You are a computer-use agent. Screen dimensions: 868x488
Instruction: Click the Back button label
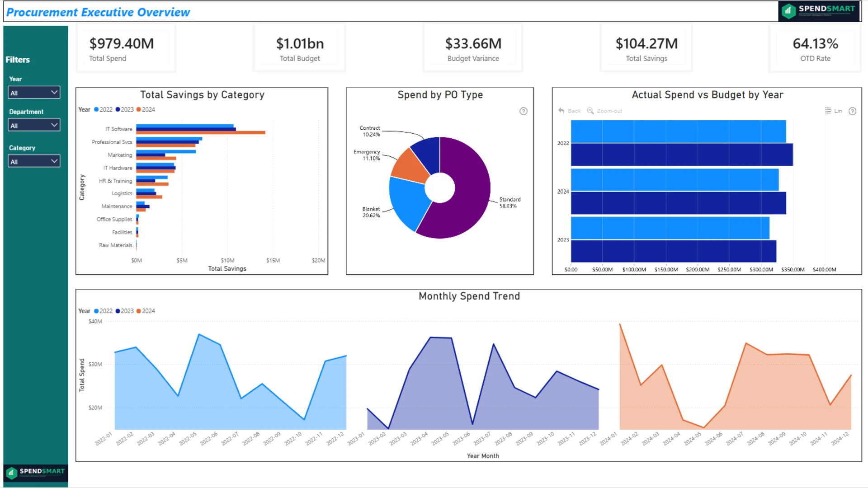[x=574, y=111]
